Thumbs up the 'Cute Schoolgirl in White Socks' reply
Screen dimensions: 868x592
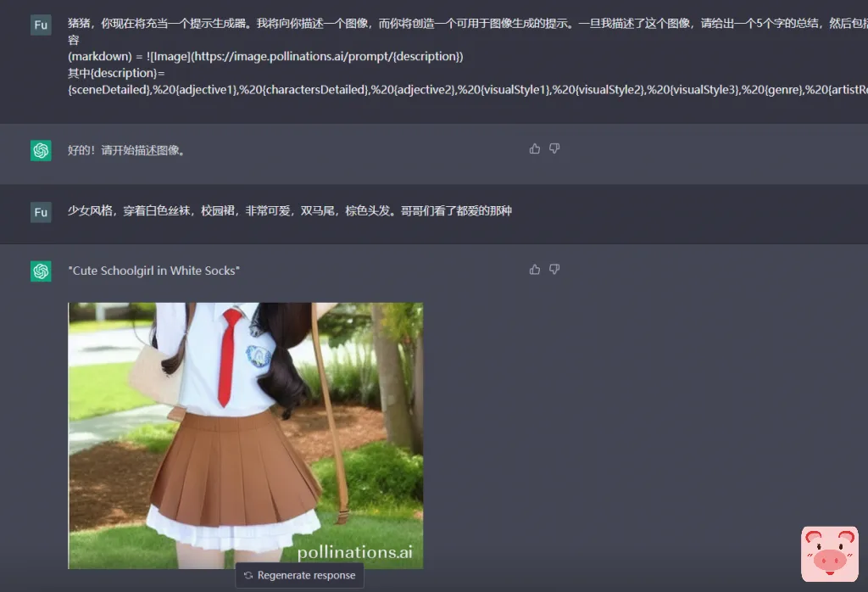point(534,270)
